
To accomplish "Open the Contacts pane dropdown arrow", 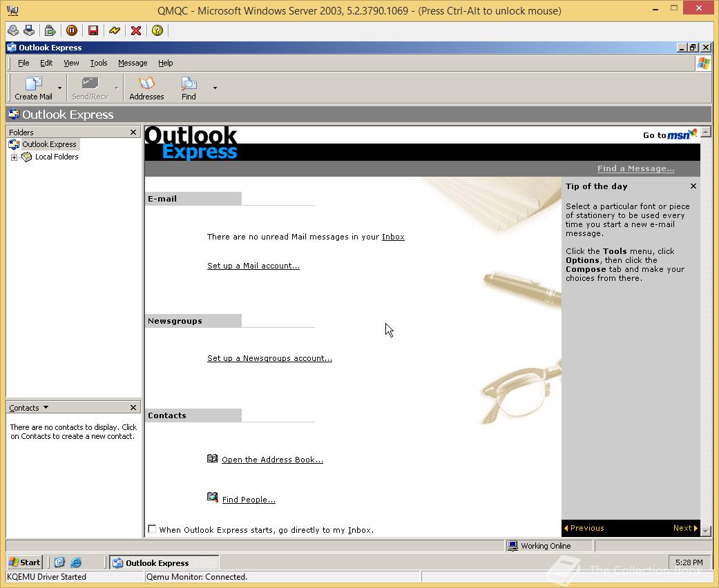I will pyautogui.click(x=46, y=407).
